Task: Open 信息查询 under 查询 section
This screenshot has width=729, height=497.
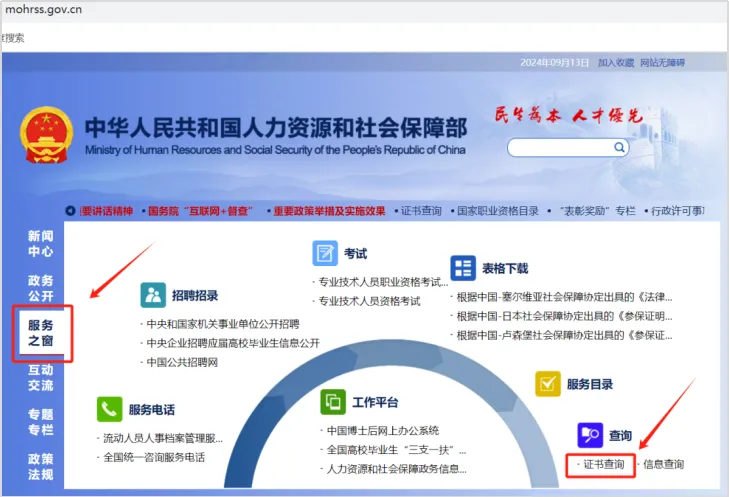Action: click(x=663, y=464)
